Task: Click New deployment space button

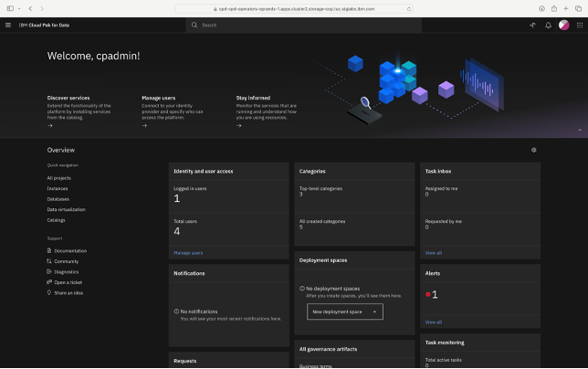Action: click(345, 311)
